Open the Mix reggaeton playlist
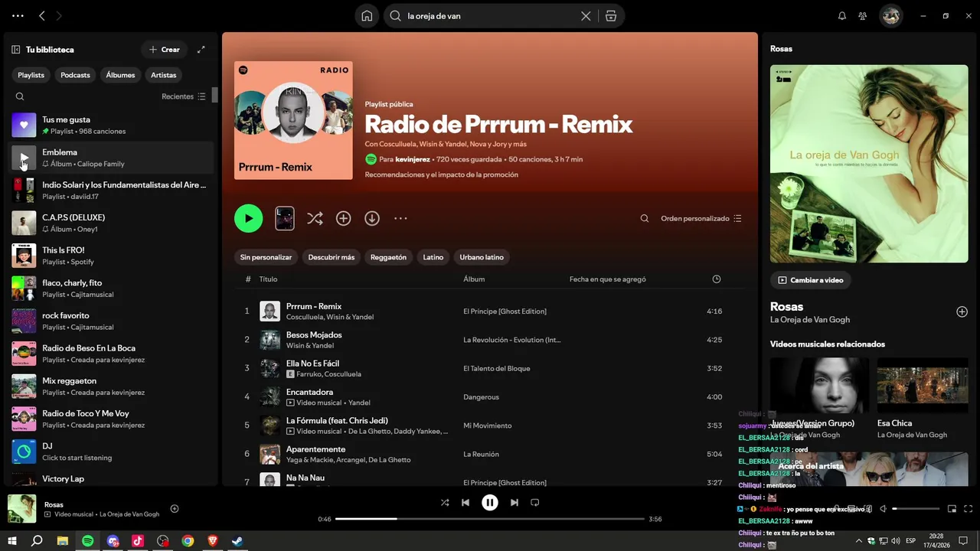The image size is (980, 551). coord(111,386)
